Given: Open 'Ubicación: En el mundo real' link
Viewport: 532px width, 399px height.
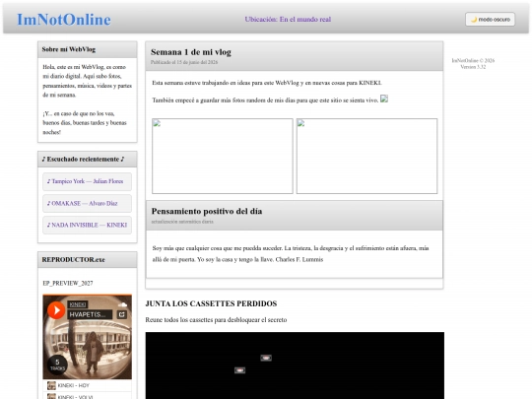Looking at the screenshot, I should 288,20.
